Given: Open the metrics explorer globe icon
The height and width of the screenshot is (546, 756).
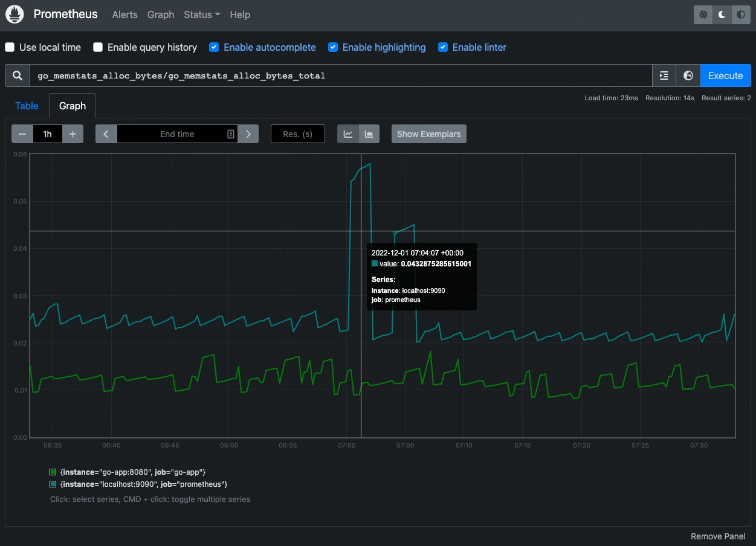Looking at the screenshot, I should [688, 75].
